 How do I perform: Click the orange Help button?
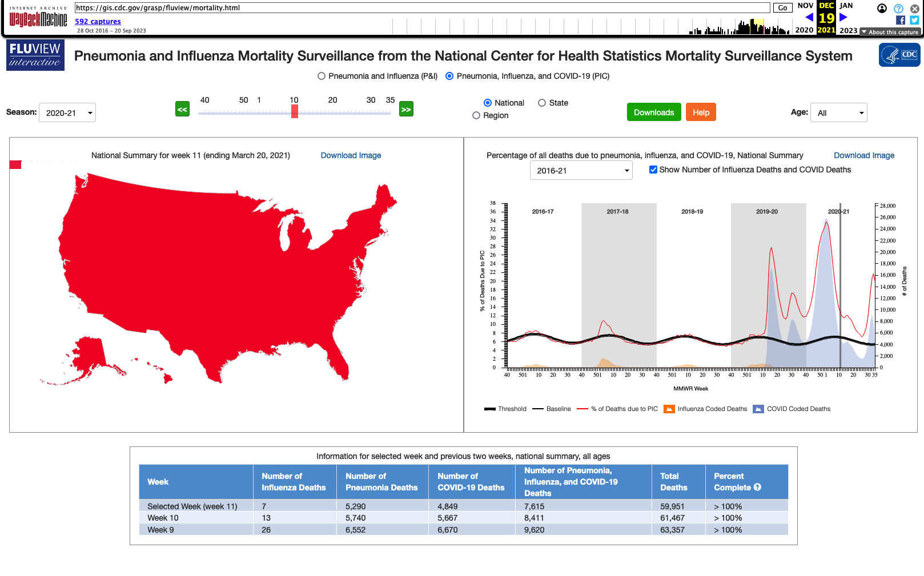pyautogui.click(x=701, y=112)
